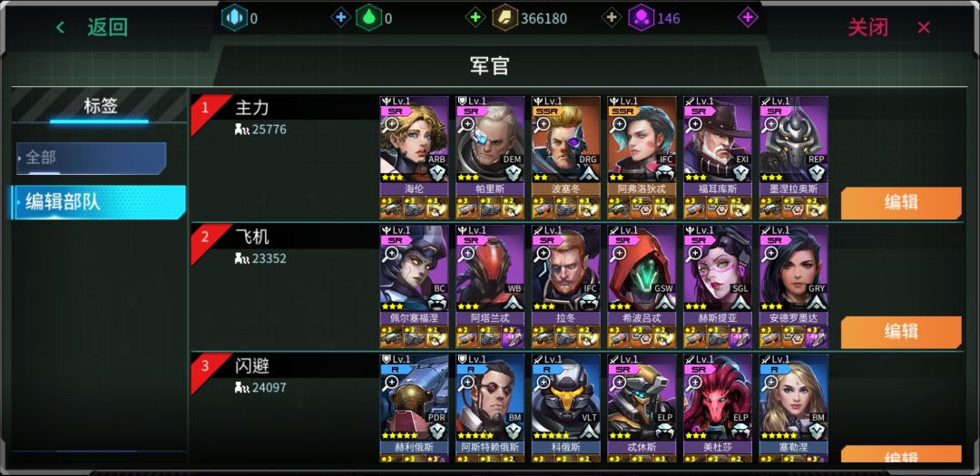This screenshot has width=980, height=476.
Task: Click the green plus resource icon
Action: [x=475, y=17]
